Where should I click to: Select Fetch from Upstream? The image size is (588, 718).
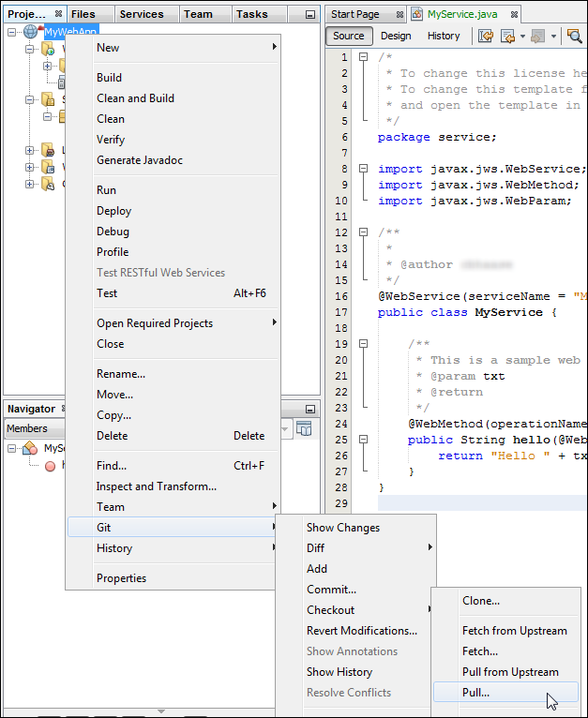(506, 631)
